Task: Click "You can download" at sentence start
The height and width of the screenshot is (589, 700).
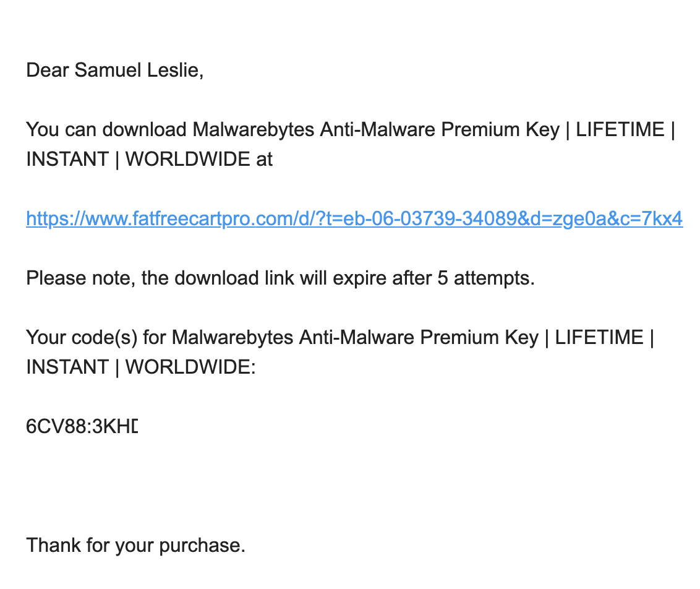Action: tap(106, 130)
